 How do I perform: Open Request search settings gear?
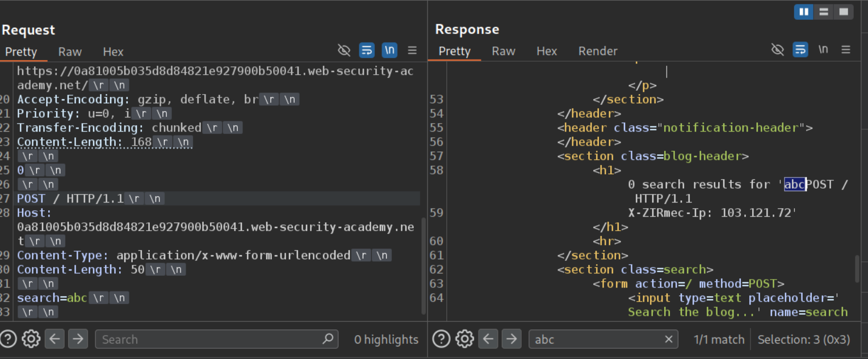coord(31,339)
